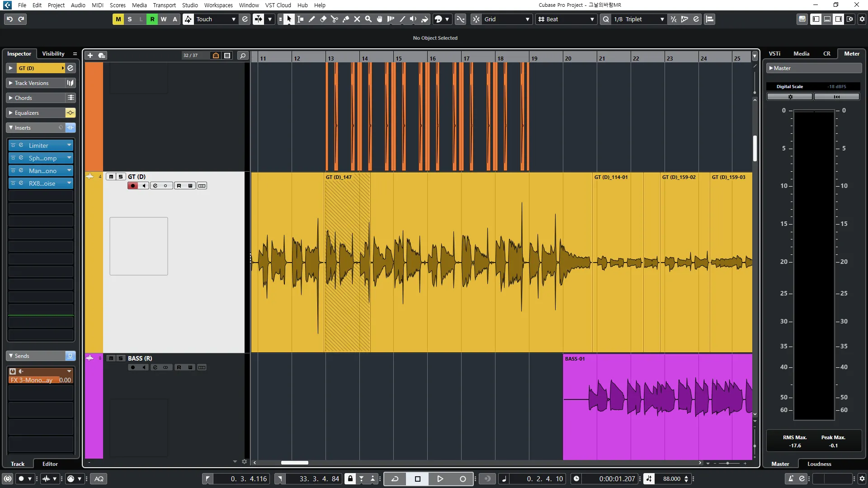Toggle the transport Cycle loop button
This screenshot has width=868, height=488.
tap(395, 479)
